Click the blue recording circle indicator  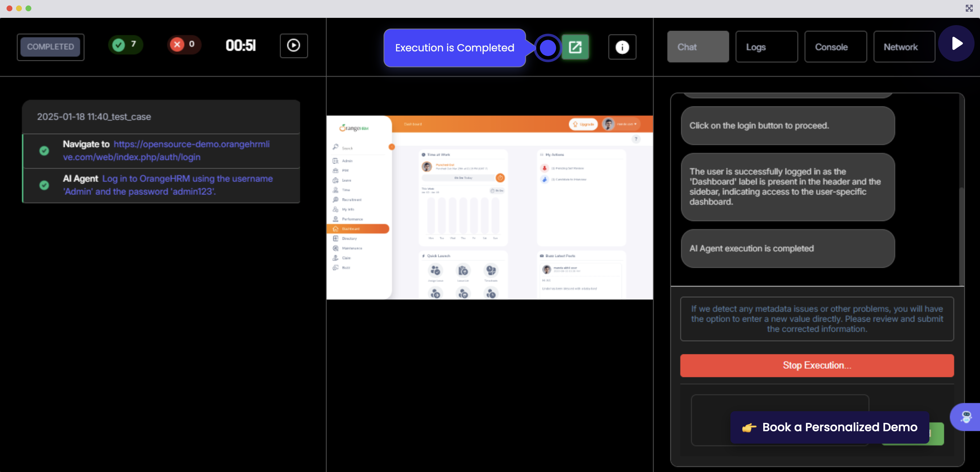point(548,48)
